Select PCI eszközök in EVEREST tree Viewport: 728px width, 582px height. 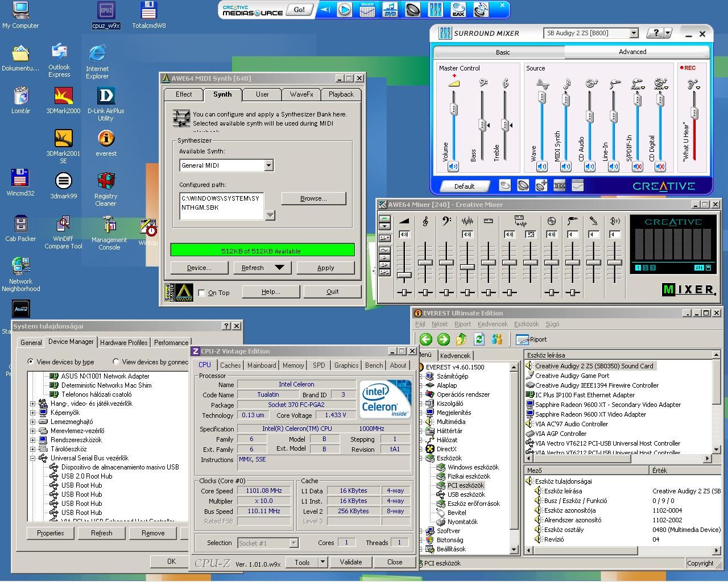tap(466, 485)
